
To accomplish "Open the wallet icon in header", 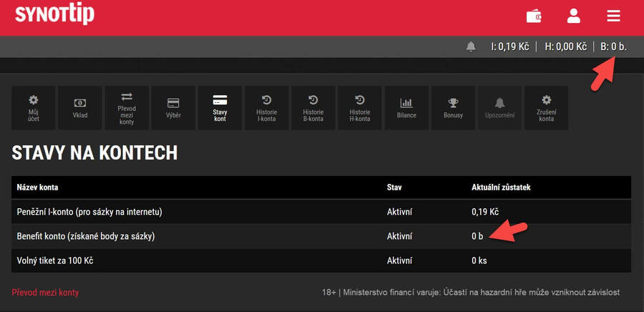I will [534, 16].
